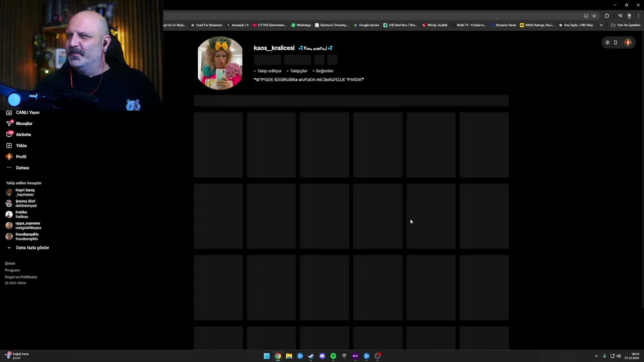Open Şeyma Sivri followed account
Screen dimensions: 644x362
[x=21, y=204]
